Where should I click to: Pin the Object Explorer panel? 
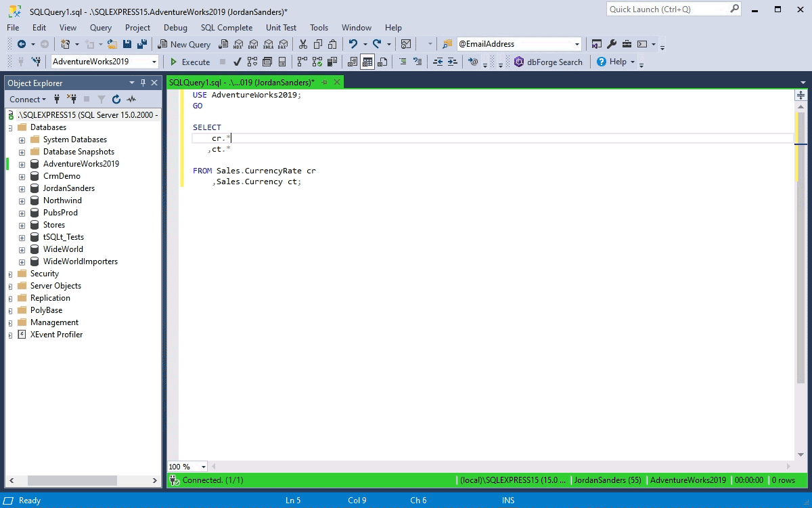[x=143, y=83]
